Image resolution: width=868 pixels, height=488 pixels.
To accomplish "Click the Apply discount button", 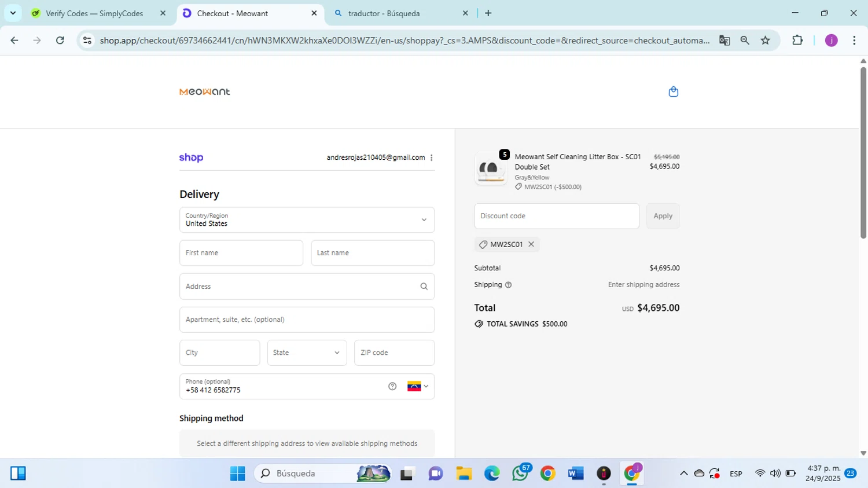I will [663, 216].
